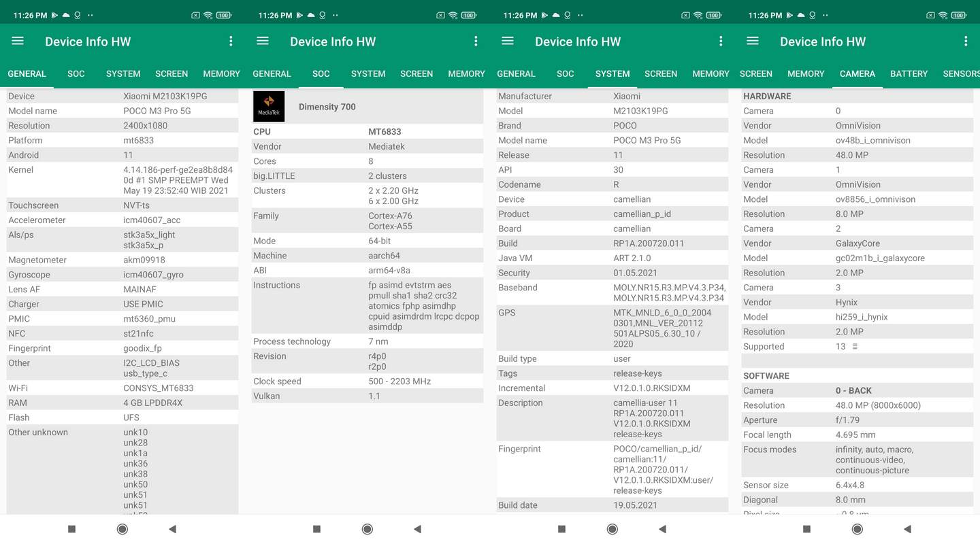Select the SENSORS tab

point(961,73)
